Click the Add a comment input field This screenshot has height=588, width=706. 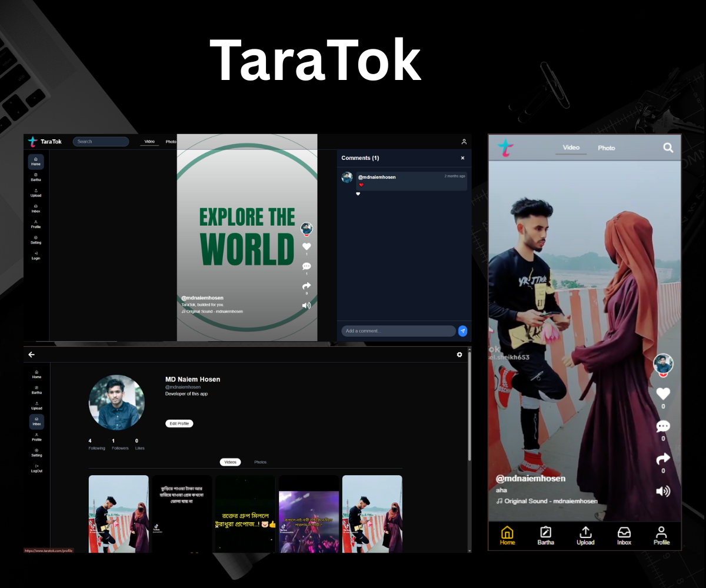tap(398, 331)
